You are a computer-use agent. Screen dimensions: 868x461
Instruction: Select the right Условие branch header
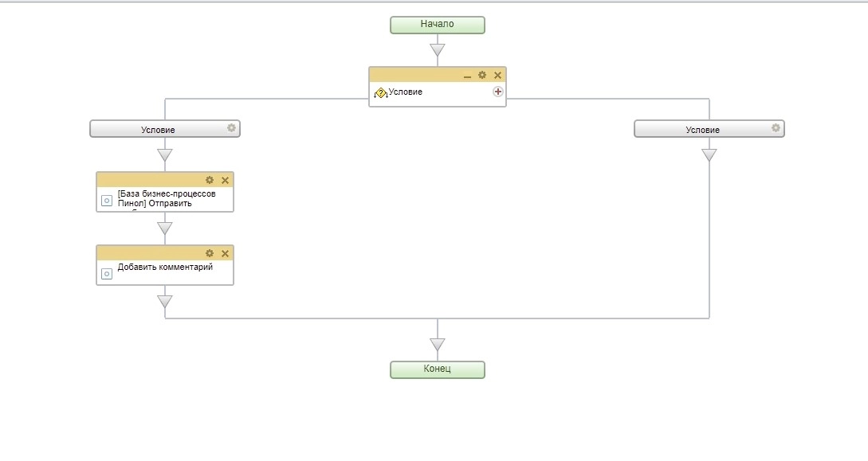click(x=702, y=129)
